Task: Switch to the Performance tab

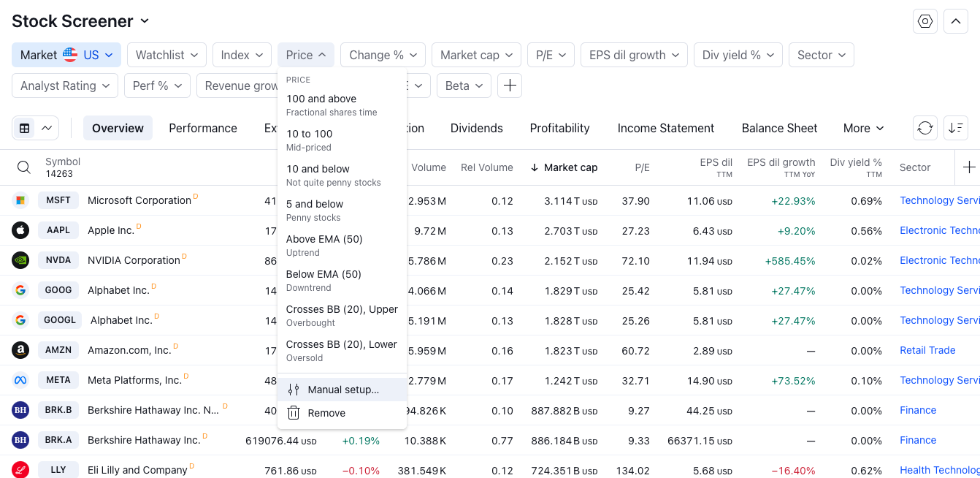Action: point(203,128)
